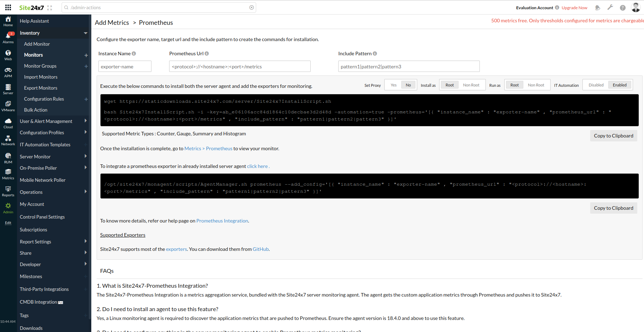Open Alarms from the left rail

[8, 38]
